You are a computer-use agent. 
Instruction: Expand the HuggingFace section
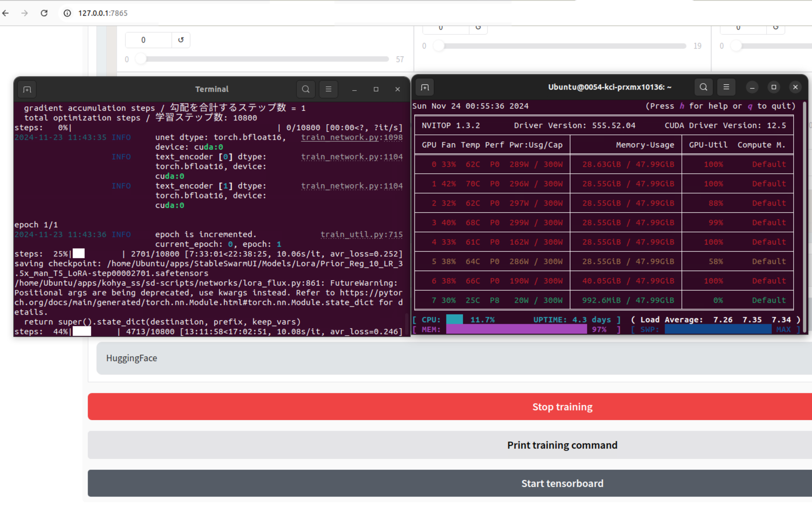132,358
